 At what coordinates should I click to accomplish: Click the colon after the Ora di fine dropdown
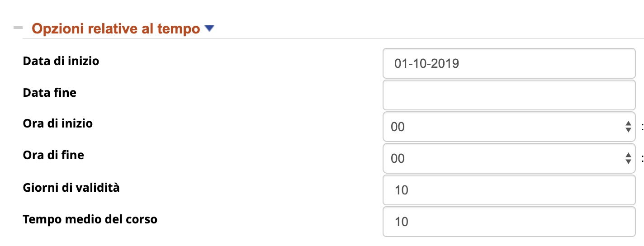point(642,159)
